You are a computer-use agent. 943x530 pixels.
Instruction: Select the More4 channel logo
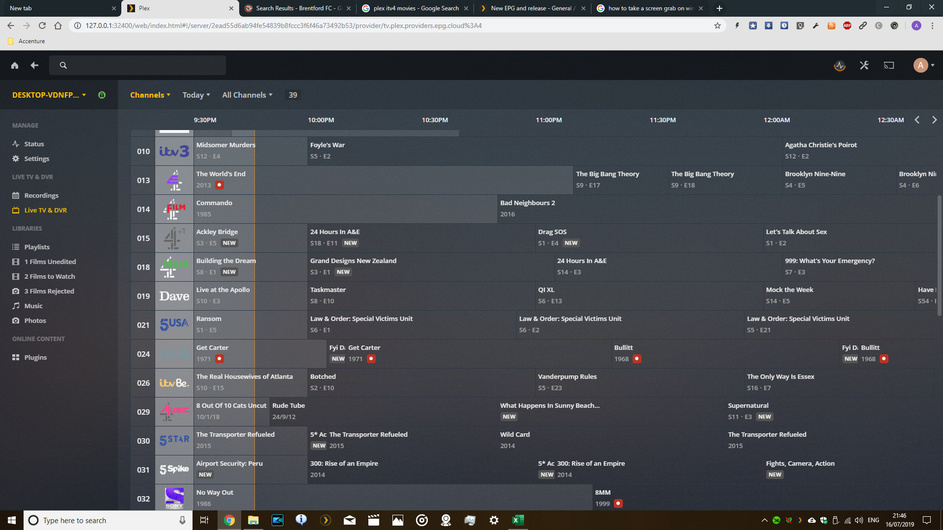pos(174,267)
